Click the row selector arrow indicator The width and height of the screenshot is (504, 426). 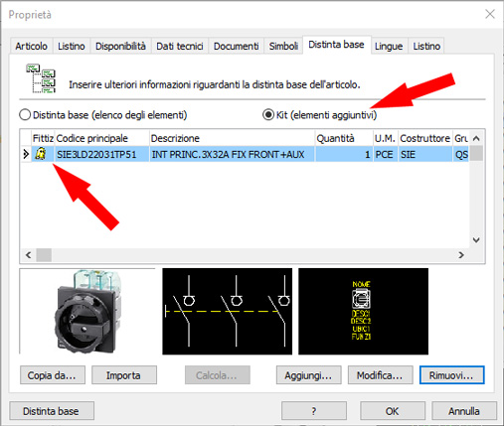point(26,154)
